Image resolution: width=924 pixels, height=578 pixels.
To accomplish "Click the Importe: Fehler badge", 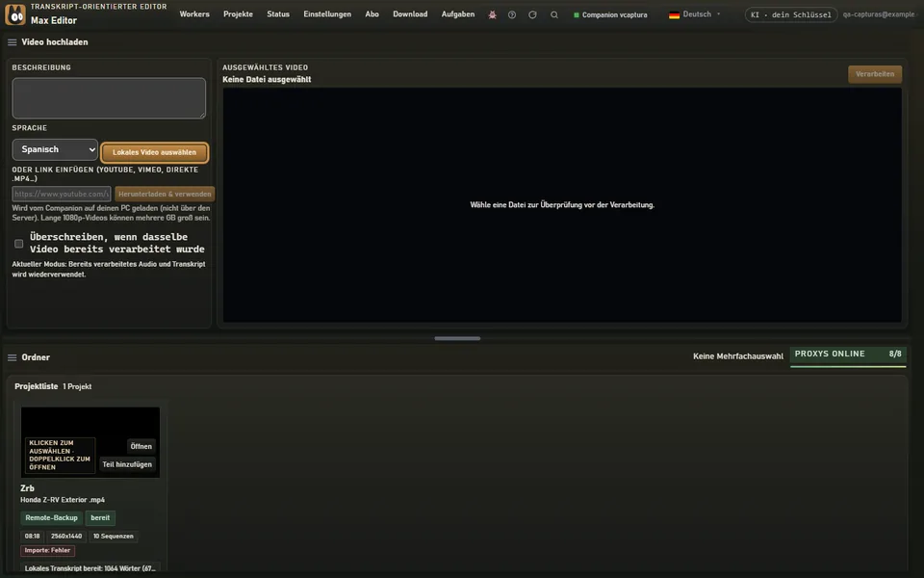I will (x=48, y=550).
